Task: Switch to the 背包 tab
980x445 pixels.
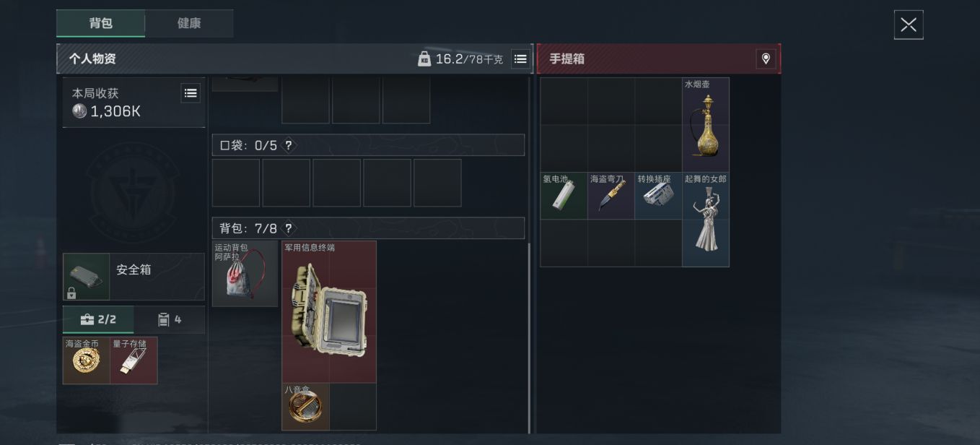Action: click(101, 23)
